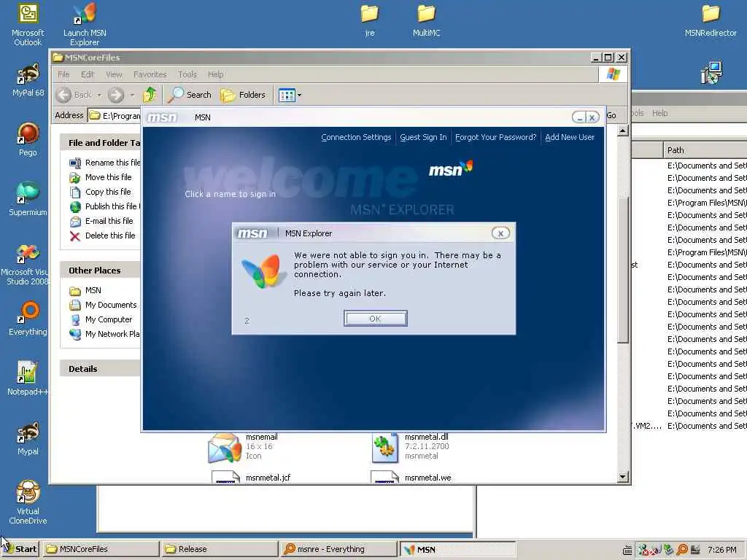Switch to msnre - Everything taskbar button

(337, 549)
